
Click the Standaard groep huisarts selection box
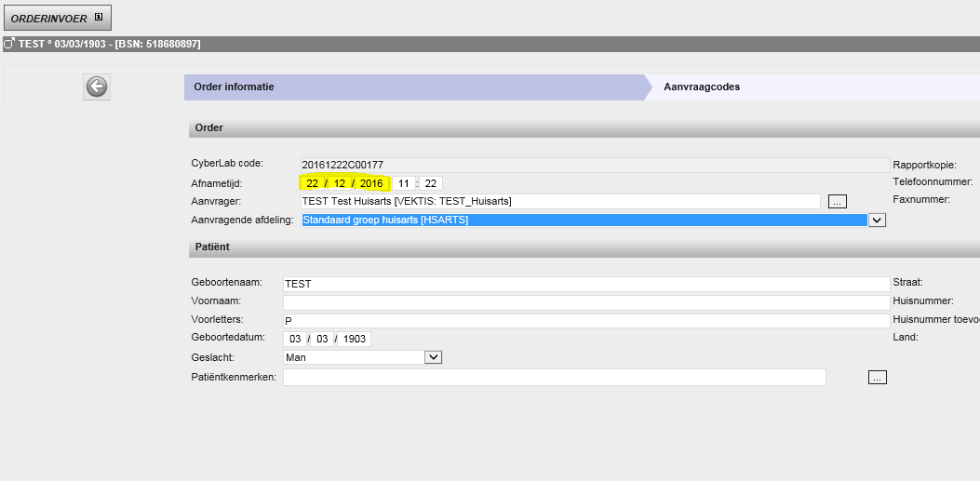[x=582, y=220]
